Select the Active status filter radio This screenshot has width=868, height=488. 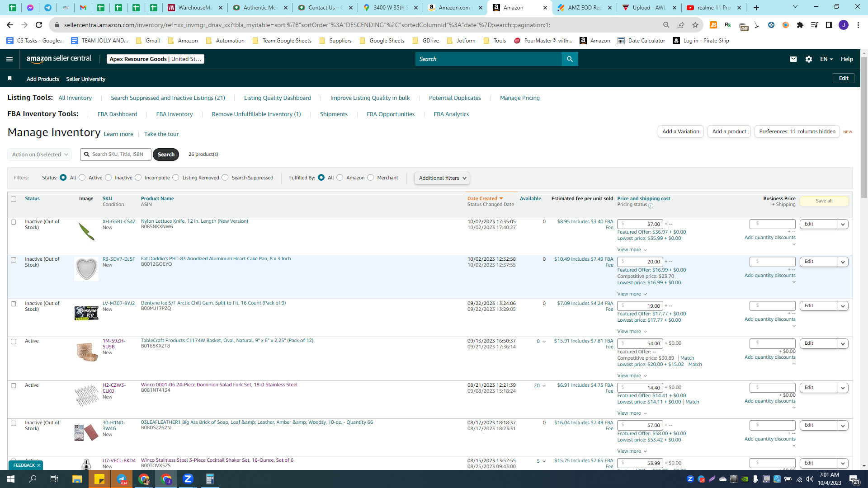coord(82,178)
